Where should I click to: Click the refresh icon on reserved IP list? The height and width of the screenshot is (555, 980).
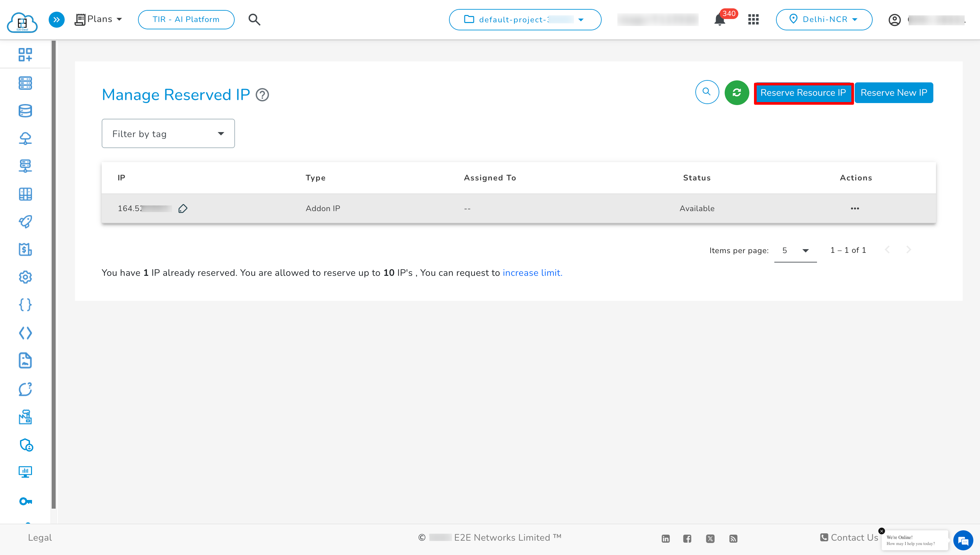[737, 92]
